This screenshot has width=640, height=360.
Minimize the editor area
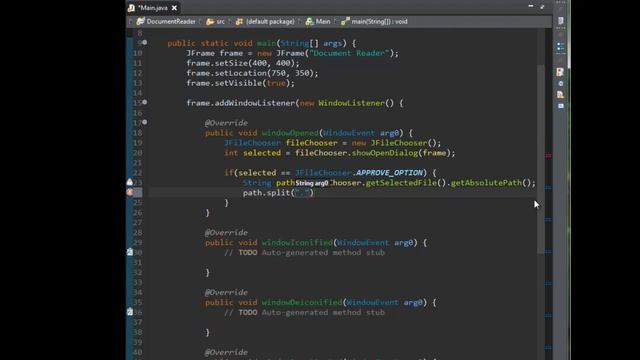[531, 7]
